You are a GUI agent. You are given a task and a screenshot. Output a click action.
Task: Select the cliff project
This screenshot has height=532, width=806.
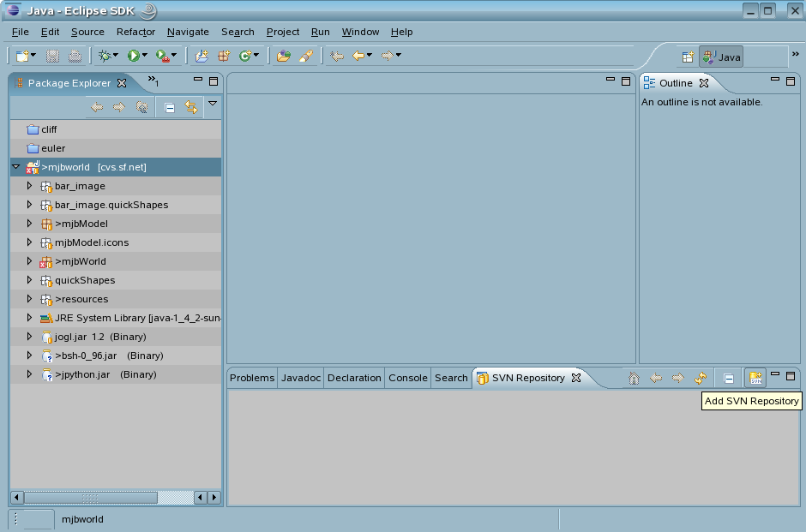[x=116, y=129]
